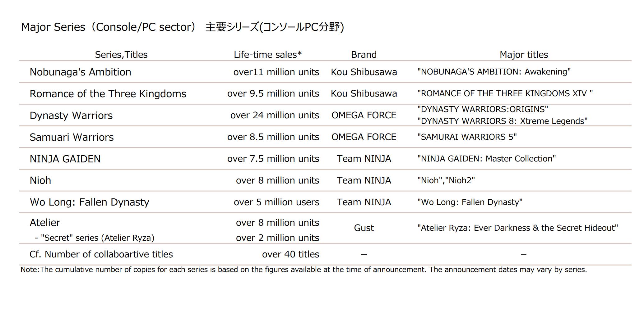Viewport: 644px width, 313px height.
Task: Select the "NINJA GAIDEN" series cell
Action: pos(65,159)
